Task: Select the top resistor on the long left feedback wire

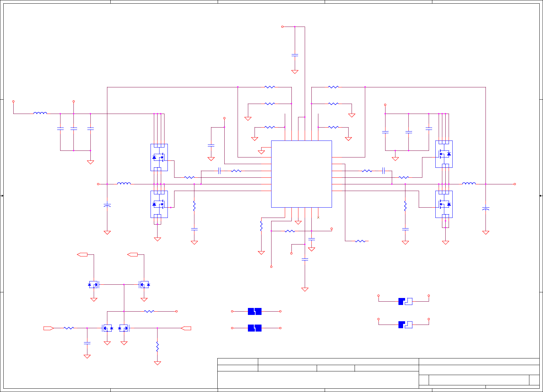Action: coord(270,87)
